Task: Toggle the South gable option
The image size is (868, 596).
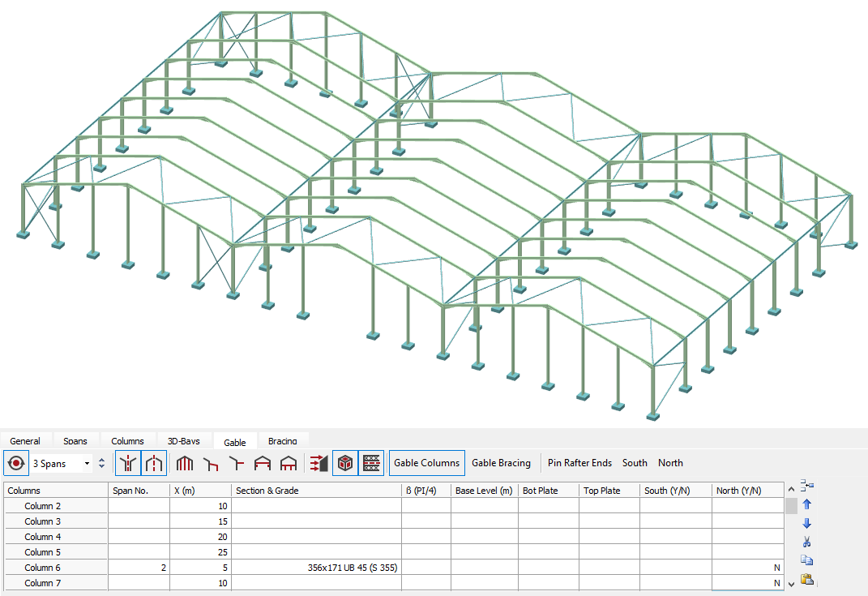Action: 635,463
